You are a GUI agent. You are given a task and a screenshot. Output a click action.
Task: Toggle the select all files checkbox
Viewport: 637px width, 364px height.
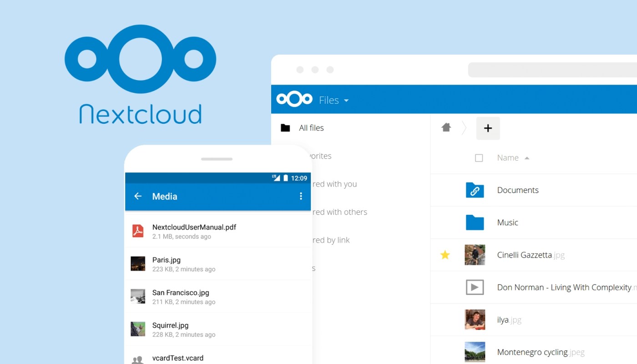479,158
